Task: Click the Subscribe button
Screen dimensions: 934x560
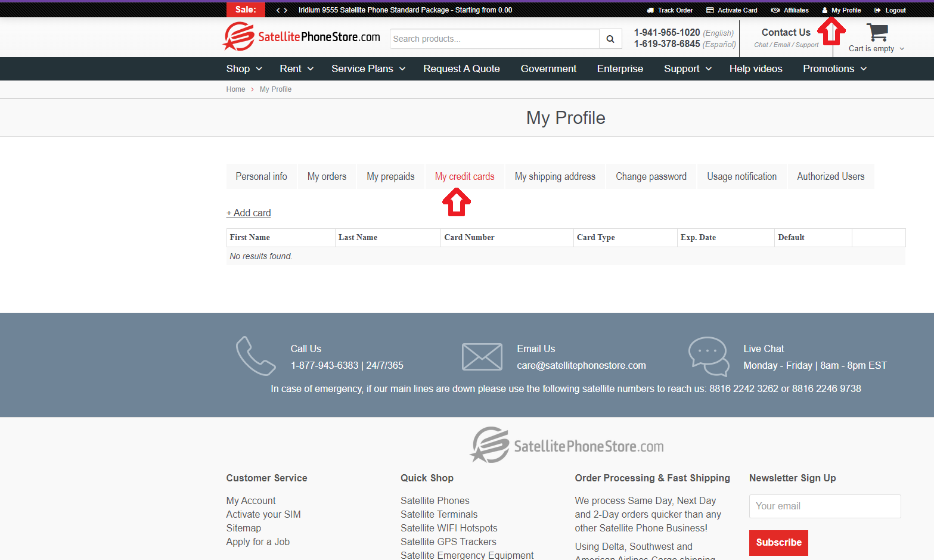Action: (x=778, y=543)
